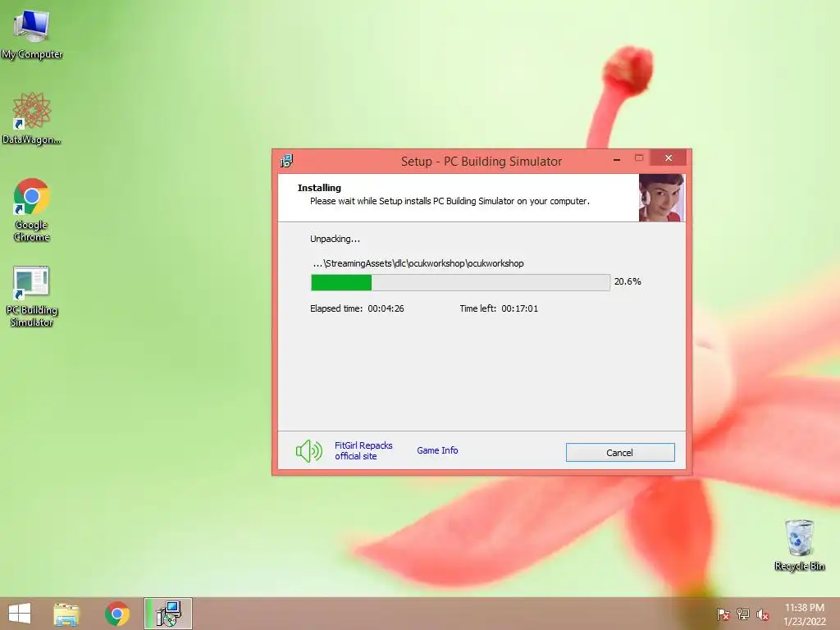The image size is (840, 630).
Task: Click the StreamingAssets file path text
Action: 418,263
